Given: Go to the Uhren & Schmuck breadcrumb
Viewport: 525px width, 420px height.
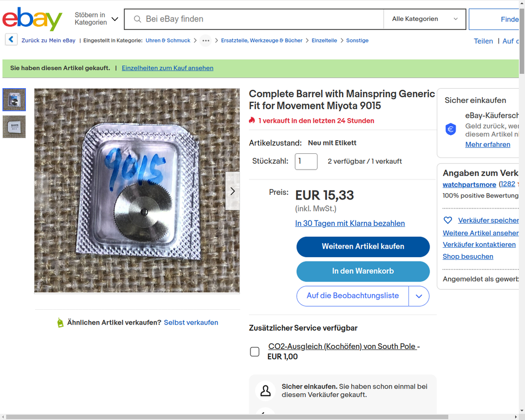Looking at the screenshot, I should click(x=168, y=40).
